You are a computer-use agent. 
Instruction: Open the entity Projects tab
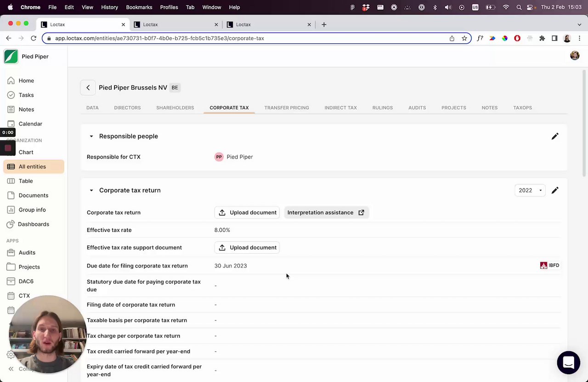[x=453, y=108]
